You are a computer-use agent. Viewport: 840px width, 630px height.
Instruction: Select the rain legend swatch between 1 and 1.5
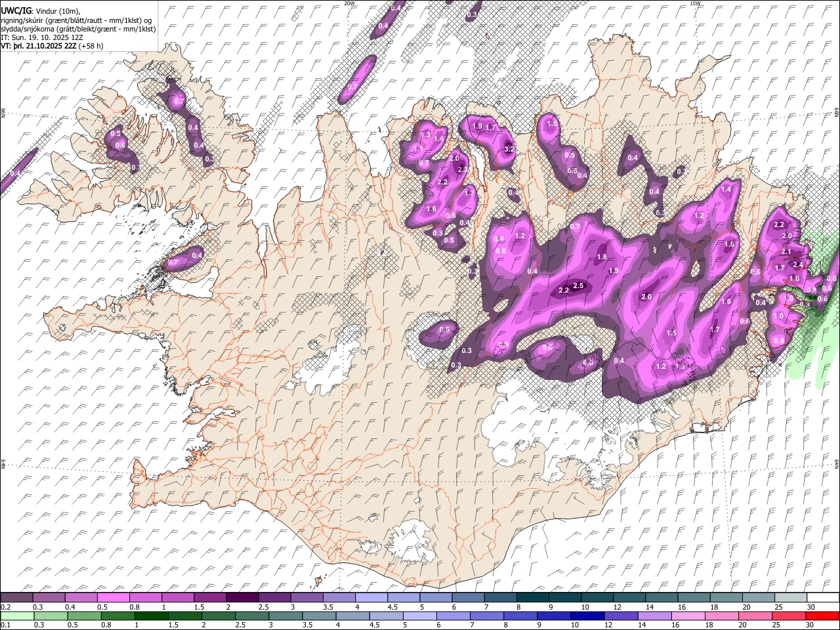[151, 616]
